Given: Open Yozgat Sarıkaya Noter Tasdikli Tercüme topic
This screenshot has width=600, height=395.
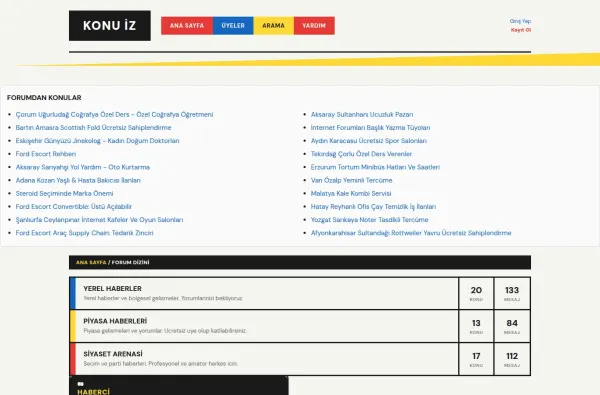Looking at the screenshot, I should coord(370,220).
